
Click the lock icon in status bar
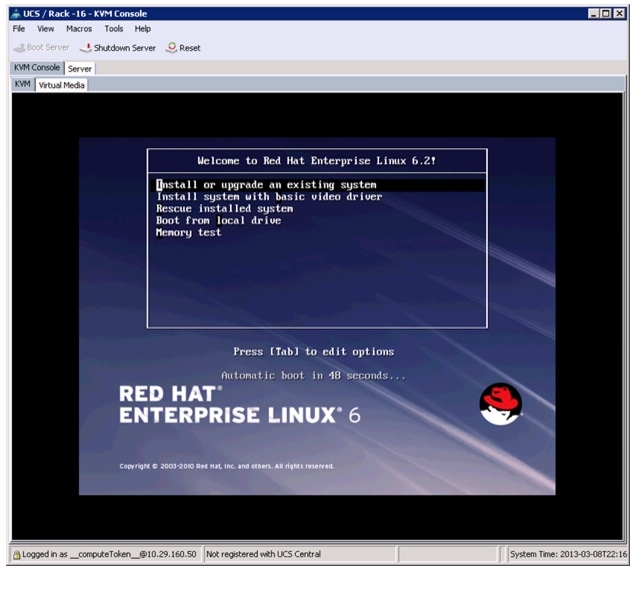pyautogui.click(x=17, y=555)
